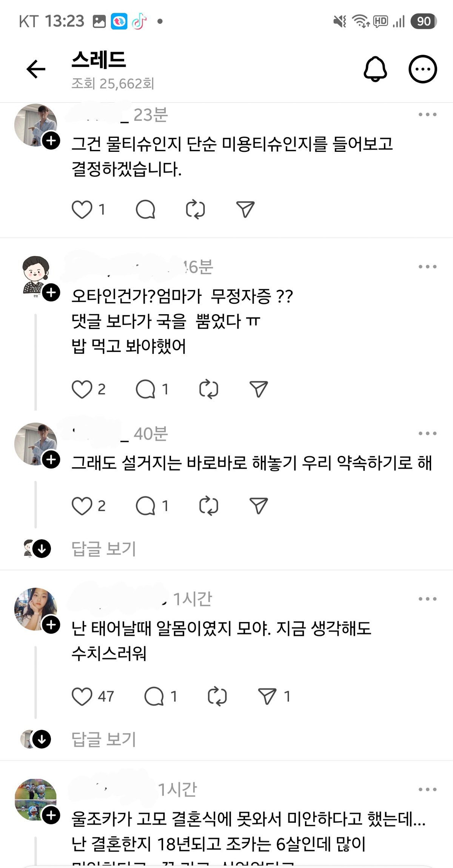
Task: Open more options on the 오타인건가 comment
Action: pos(427,267)
